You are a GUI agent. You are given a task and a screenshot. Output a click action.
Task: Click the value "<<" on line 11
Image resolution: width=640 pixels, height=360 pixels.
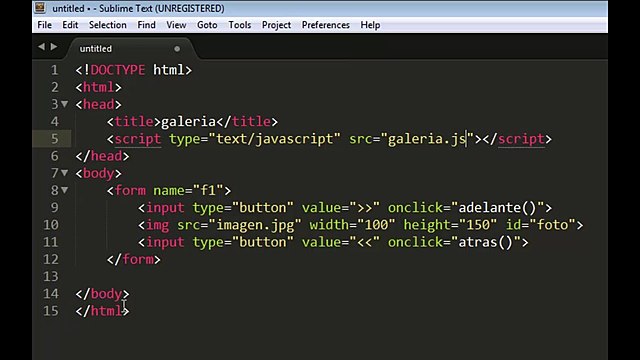click(364, 242)
